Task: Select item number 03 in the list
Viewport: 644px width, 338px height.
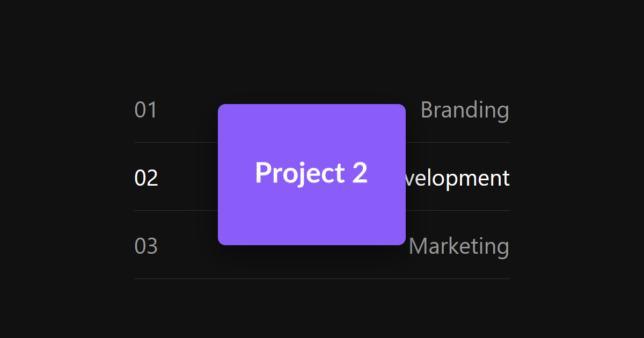Action: tap(145, 246)
